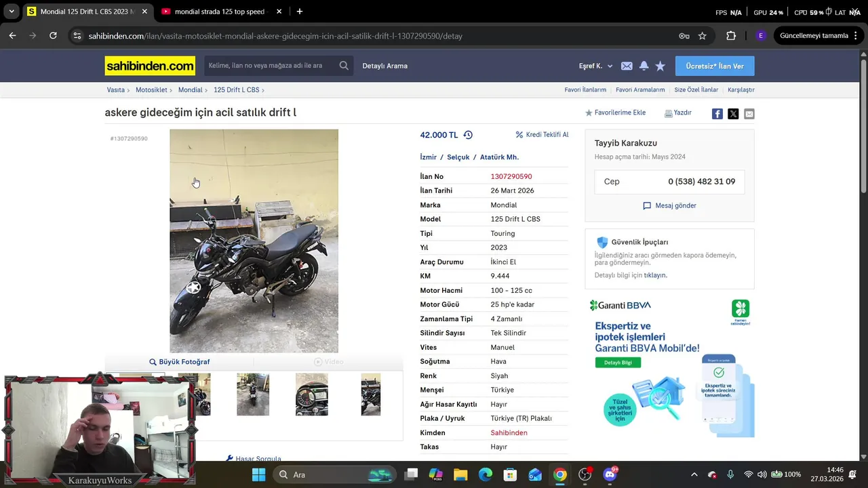Image resolution: width=868 pixels, height=488 pixels.
Task: Click Favorilerime Ekle
Action: [x=616, y=113]
